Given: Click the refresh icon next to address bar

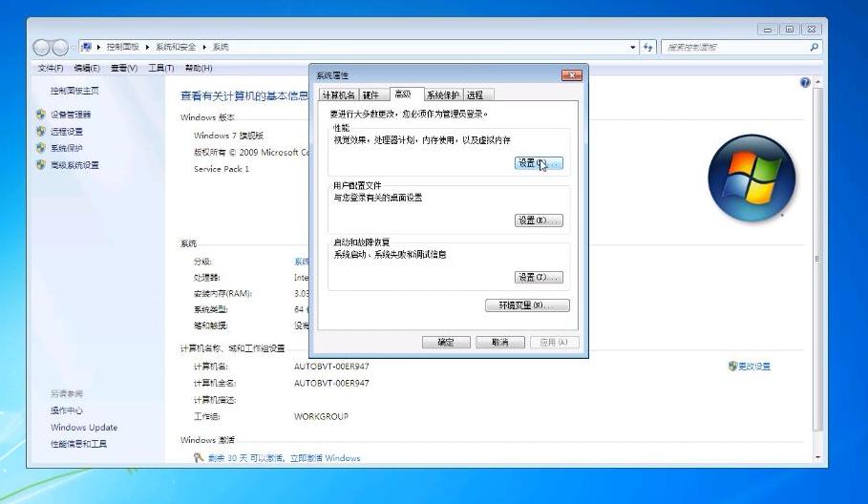Looking at the screenshot, I should tap(647, 47).
